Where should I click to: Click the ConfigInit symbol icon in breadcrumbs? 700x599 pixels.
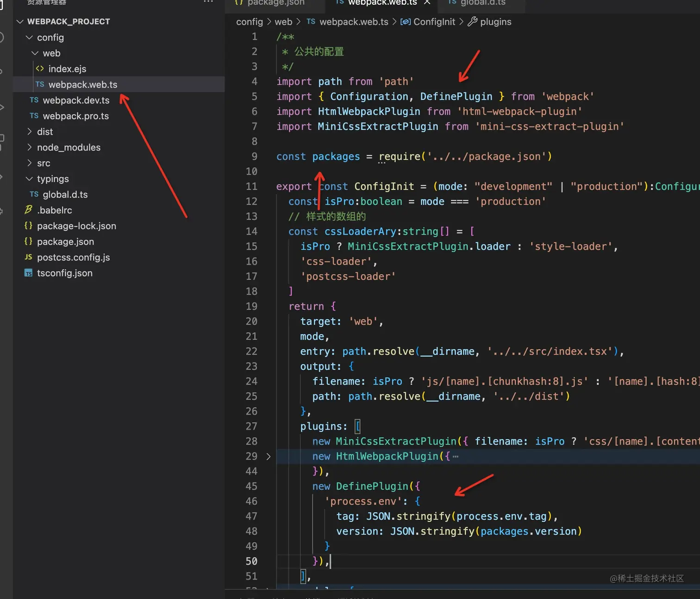406,22
